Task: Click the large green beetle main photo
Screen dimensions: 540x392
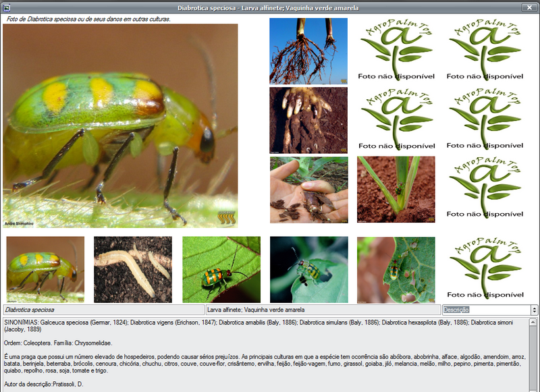Action: 120,125
